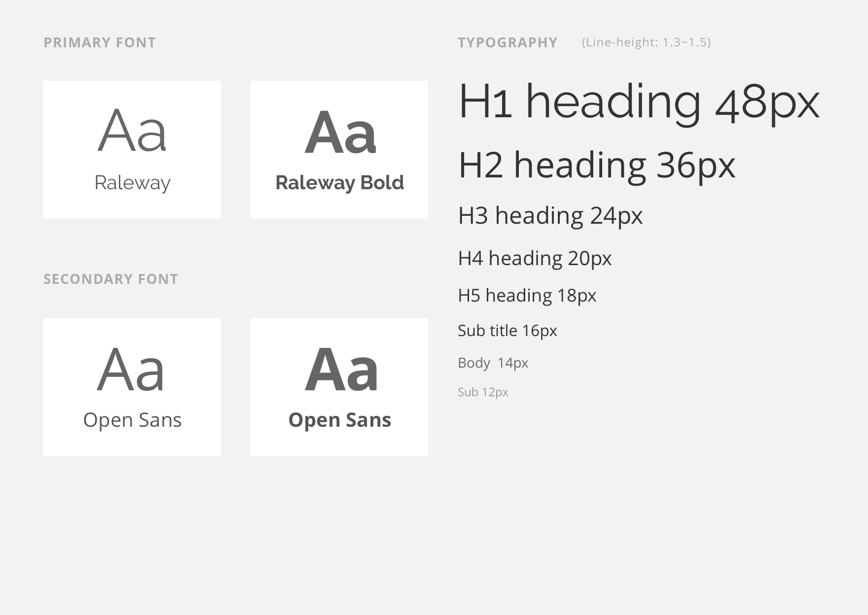Click the 'Raleway' label text
This screenshot has width=868, height=615.
pyautogui.click(x=132, y=183)
